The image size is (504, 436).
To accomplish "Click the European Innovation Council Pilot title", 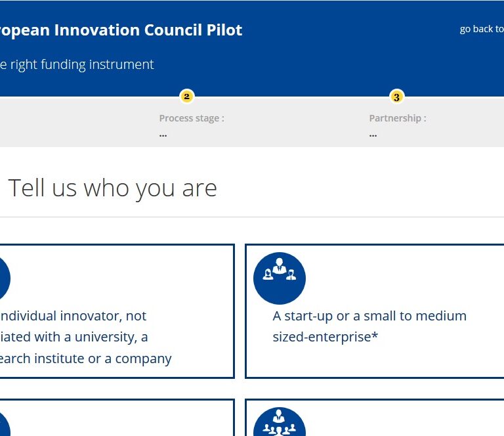I will 121,30.
